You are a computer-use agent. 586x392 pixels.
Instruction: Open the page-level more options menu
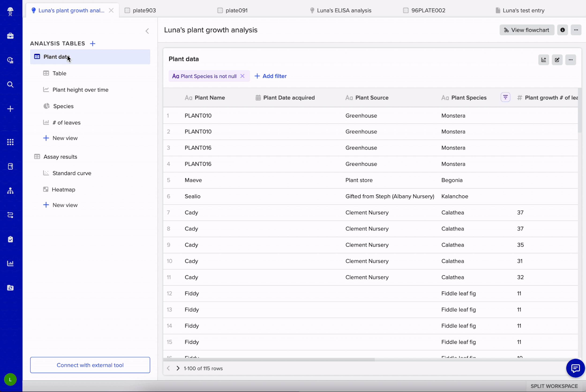tap(576, 30)
